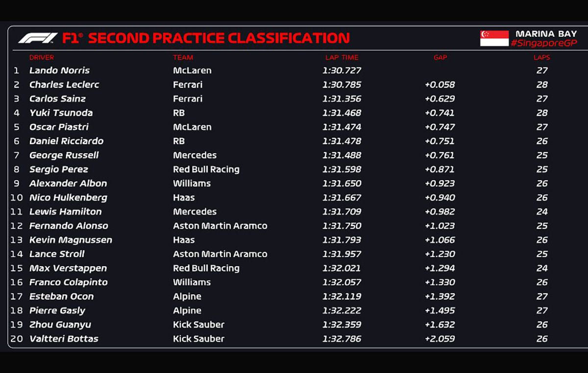The width and height of the screenshot is (588, 373).
Task: Click Yuki Tsunoda's gap +0.741
Action: click(440, 113)
